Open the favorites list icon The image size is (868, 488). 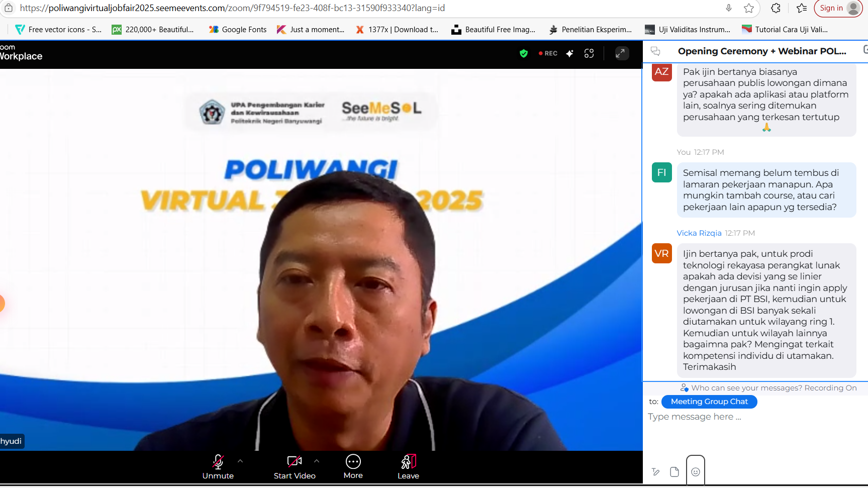tap(802, 8)
